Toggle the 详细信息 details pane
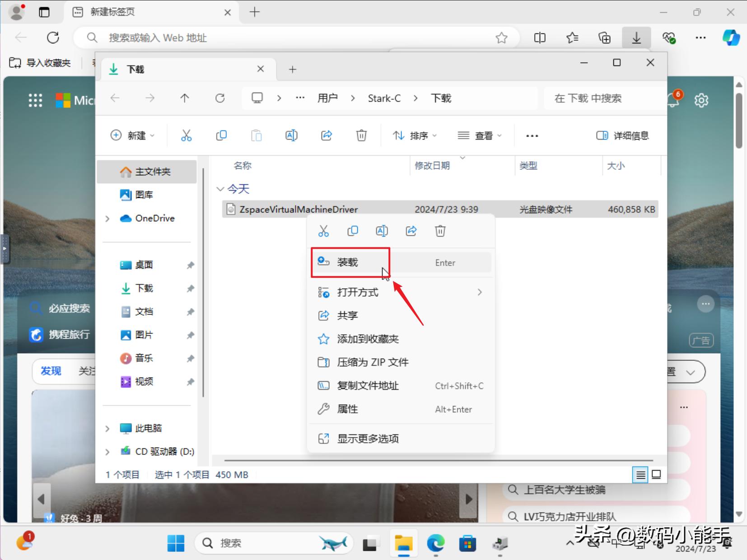This screenshot has width=747, height=560. pos(622,135)
